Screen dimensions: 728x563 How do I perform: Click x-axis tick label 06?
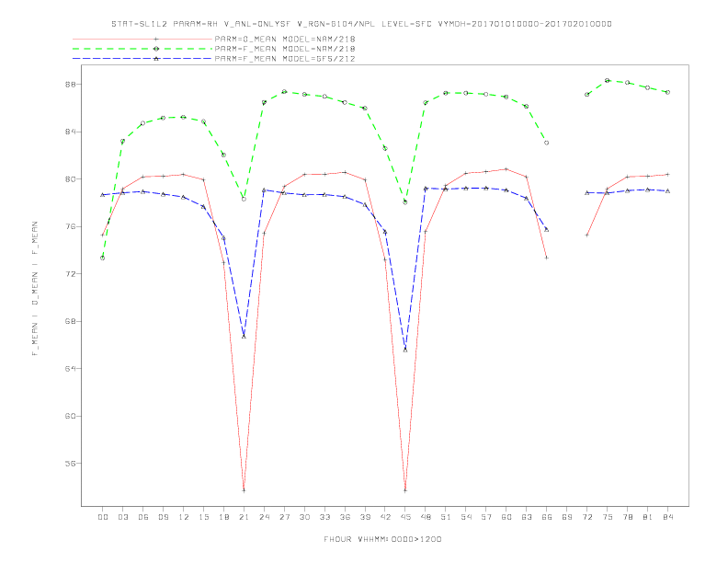click(x=143, y=517)
